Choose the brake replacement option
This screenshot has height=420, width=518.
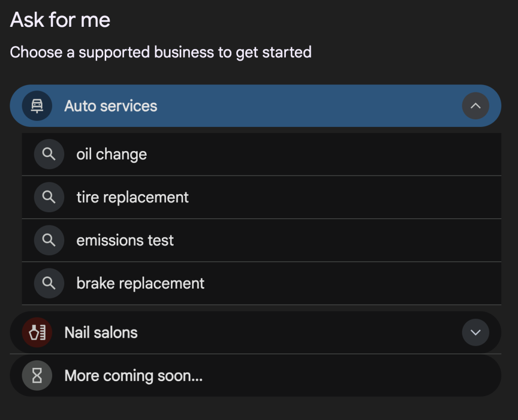[140, 283]
